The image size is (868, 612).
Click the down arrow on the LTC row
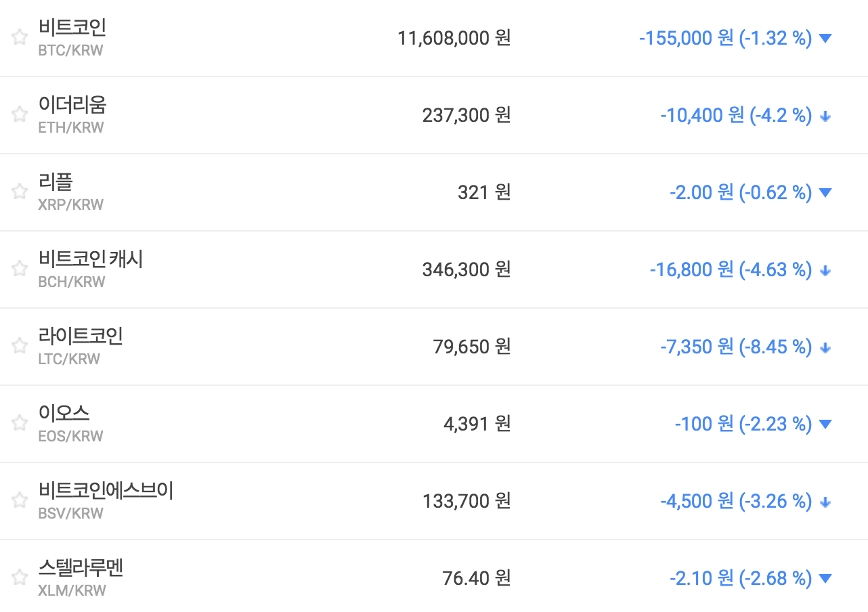(825, 348)
